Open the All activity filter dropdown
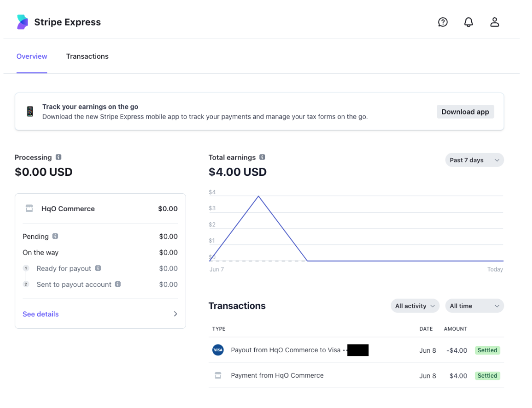The width and height of the screenshot is (532, 408). click(414, 306)
